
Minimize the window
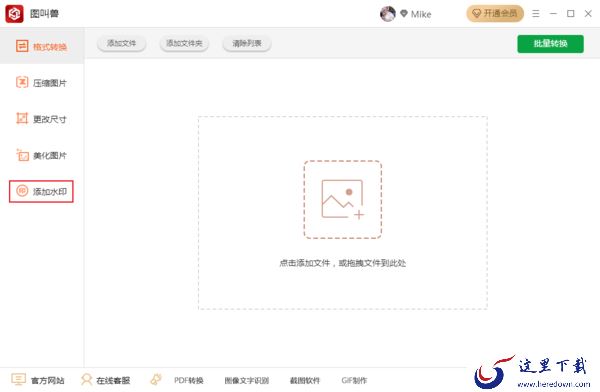[x=553, y=14]
